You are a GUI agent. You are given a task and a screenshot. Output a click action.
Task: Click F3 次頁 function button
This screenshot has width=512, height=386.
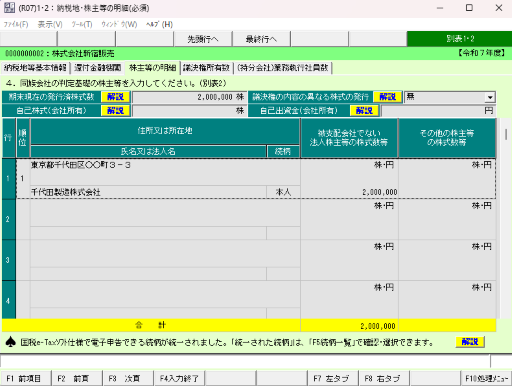point(128,378)
